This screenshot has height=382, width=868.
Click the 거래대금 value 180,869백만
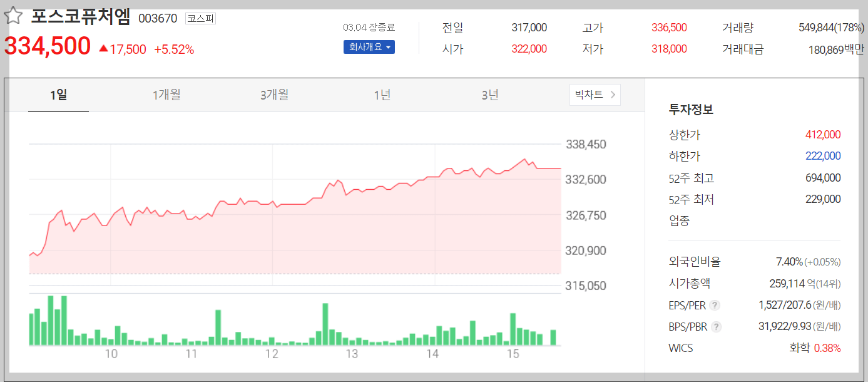pyautogui.click(x=836, y=49)
